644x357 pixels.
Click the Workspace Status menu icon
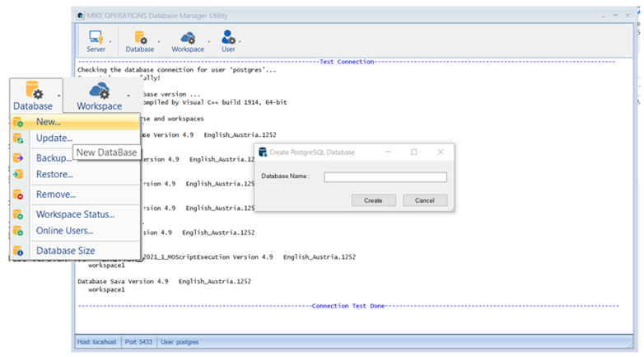click(x=18, y=214)
